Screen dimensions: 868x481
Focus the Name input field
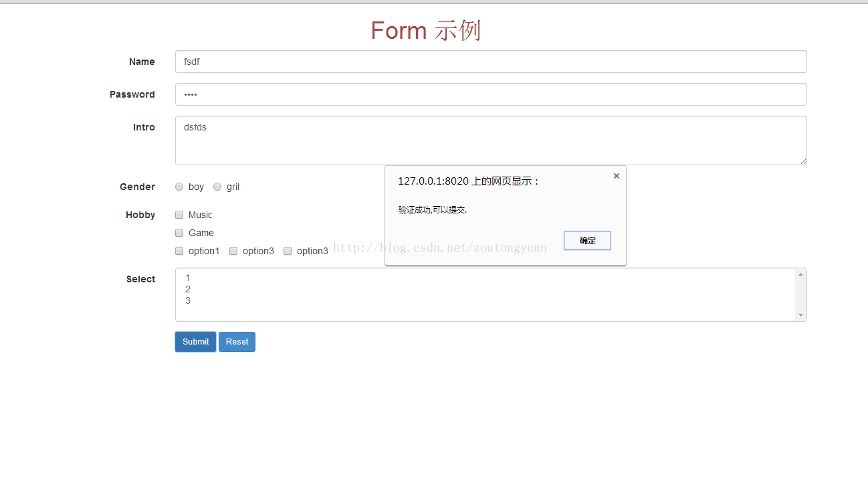(491, 62)
